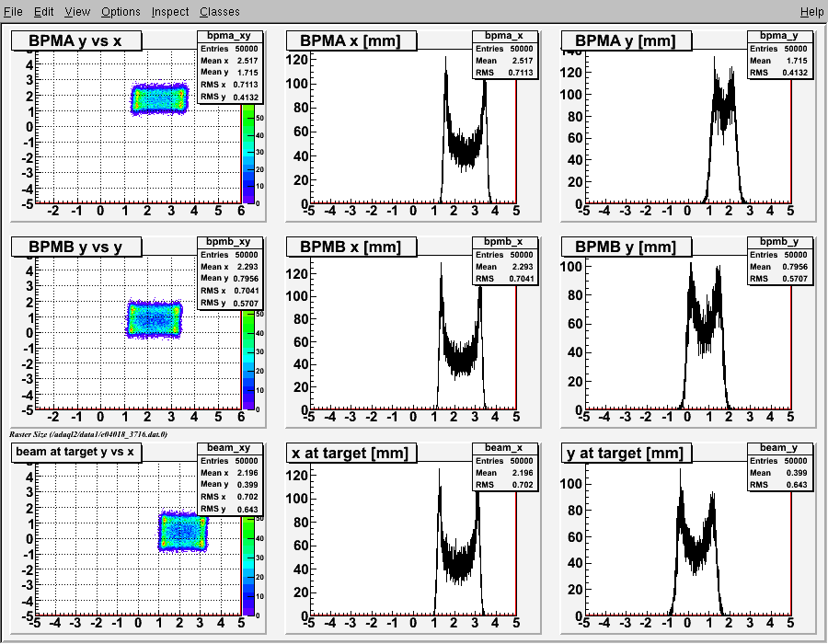
Task: Click the beam_y statistics box
Action: pyautogui.click(x=780, y=466)
